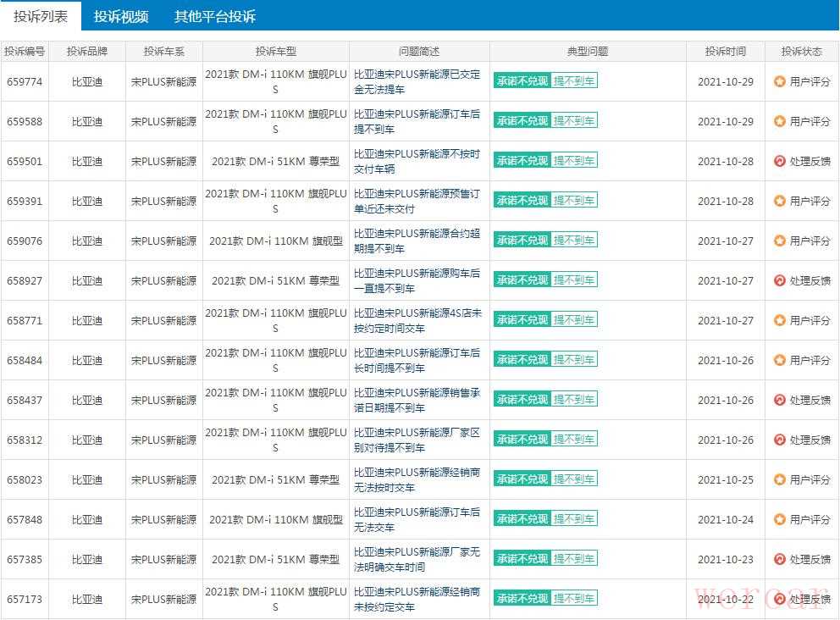This screenshot has height=620, width=840.
Task: Click the orange star icon for complaint 657848
Action: 780,520
